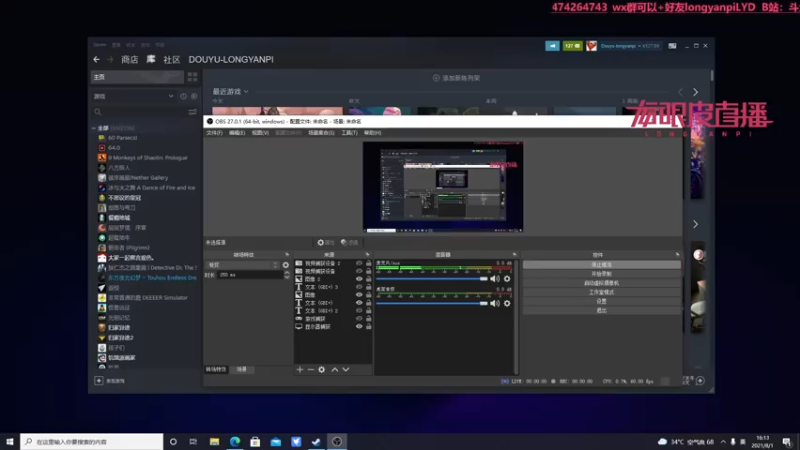The width and height of the screenshot is (800, 450).
Task: Click 添加新书架 in Steam library
Action: point(456,78)
